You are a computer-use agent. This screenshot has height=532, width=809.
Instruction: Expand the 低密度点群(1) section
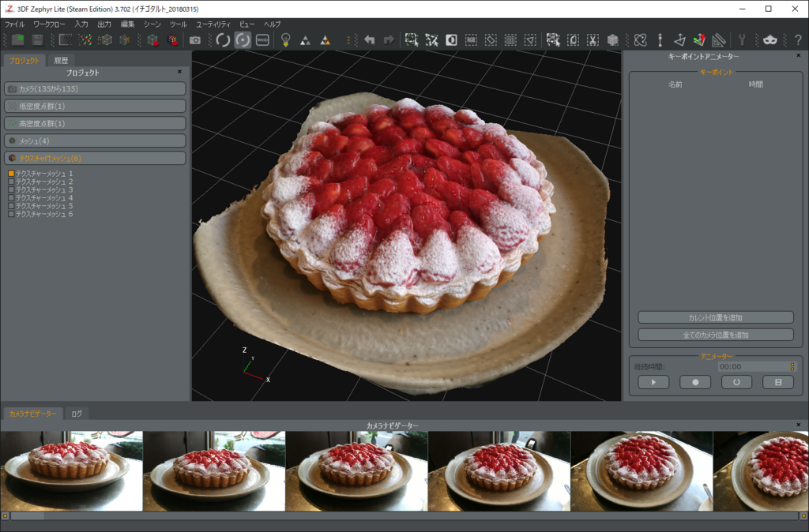pos(95,107)
